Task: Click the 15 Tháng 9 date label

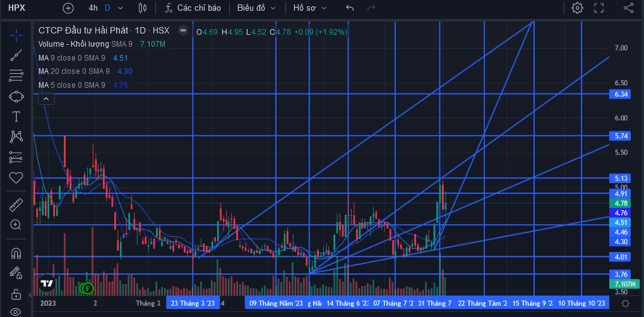Action: tap(533, 304)
